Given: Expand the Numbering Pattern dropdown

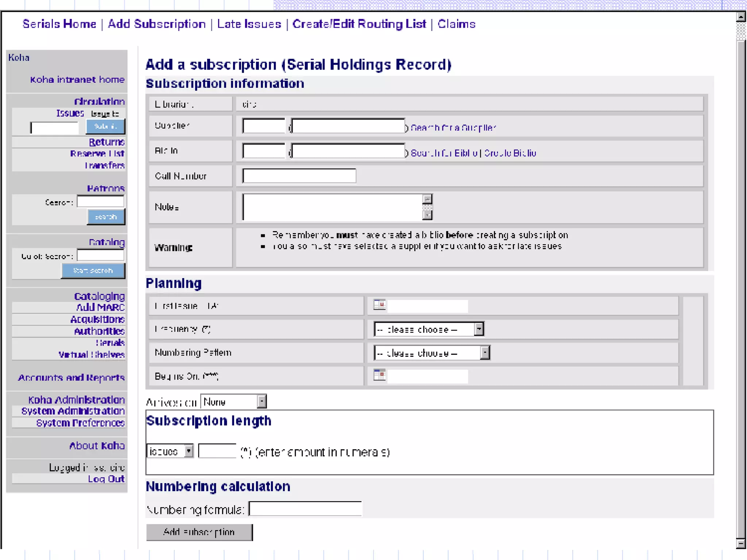Looking at the screenshot, I should click(485, 353).
